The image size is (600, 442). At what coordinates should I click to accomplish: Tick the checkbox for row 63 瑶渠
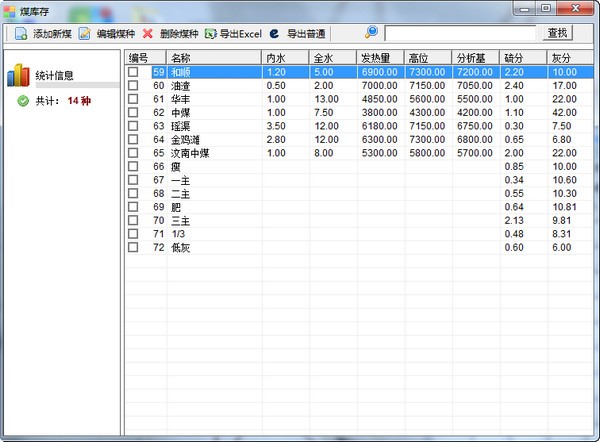click(x=134, y=126)
